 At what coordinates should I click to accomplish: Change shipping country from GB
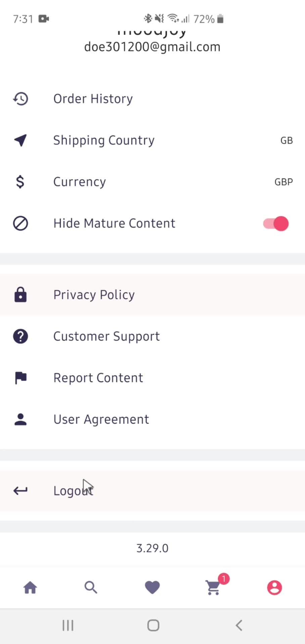[152, 140]
